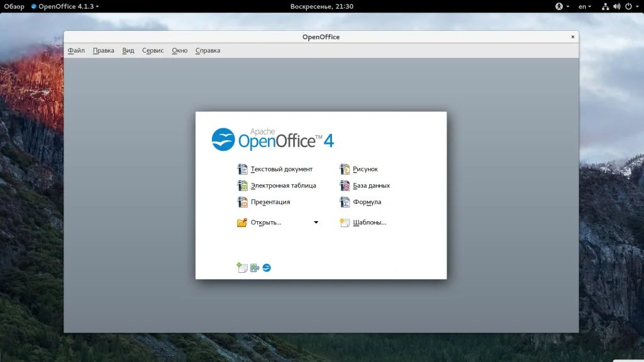Open the OpenOffice 4.1.3 app menu
The width and height of the screenshot is (644, 362).
pyautogui.click(x=65, y=6)
